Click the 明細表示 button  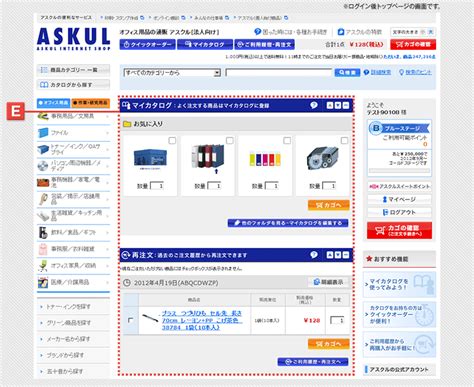pos(328,282)
